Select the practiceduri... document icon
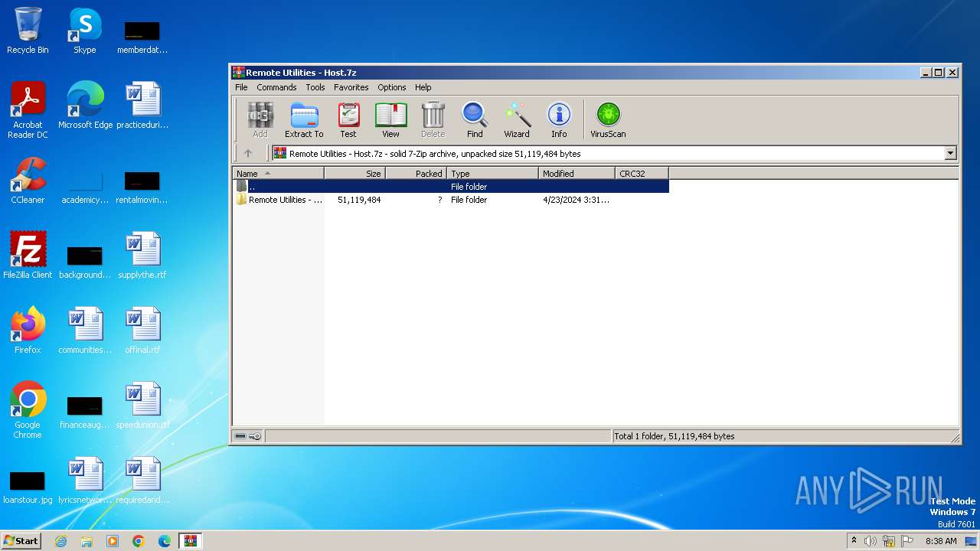980x551 pixels. pyautogui.click(x=142, y=106)
